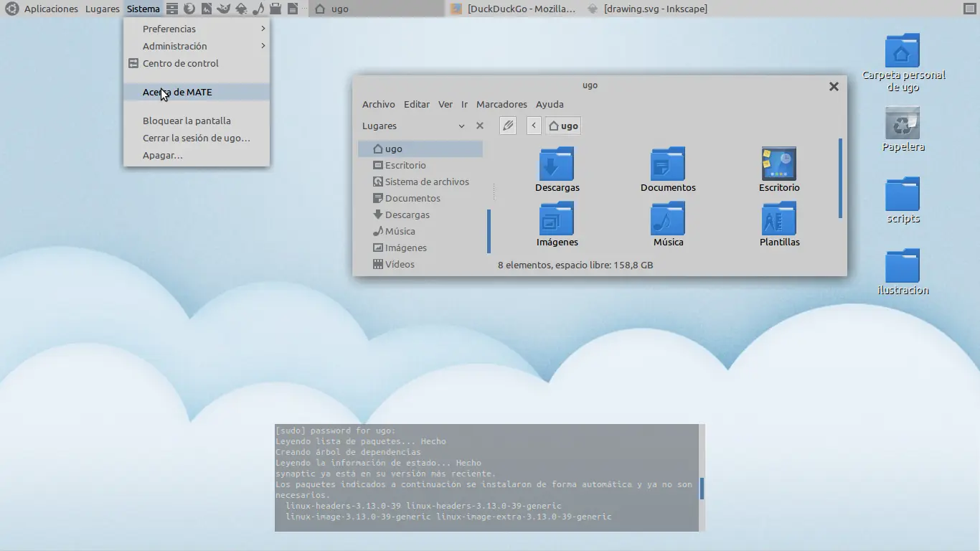Expand the Administración submenu
Screen dimensions: 980x551
[x=197, y=46]
